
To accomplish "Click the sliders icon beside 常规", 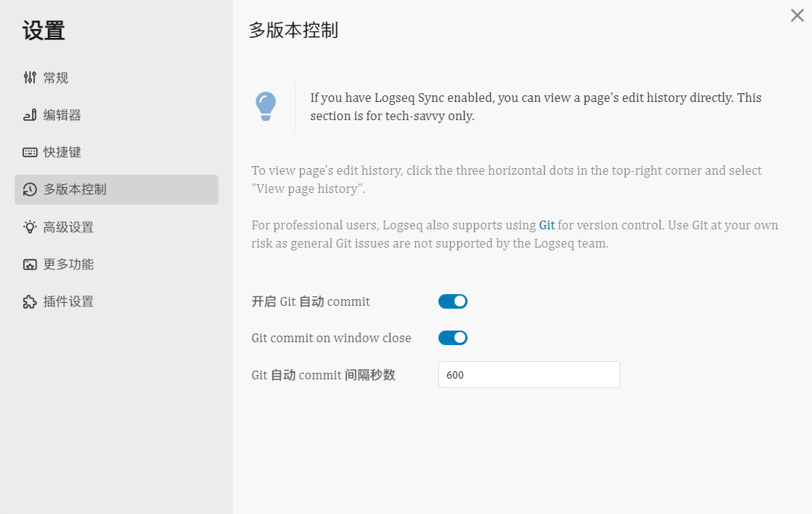I will [x=28, y=77].
